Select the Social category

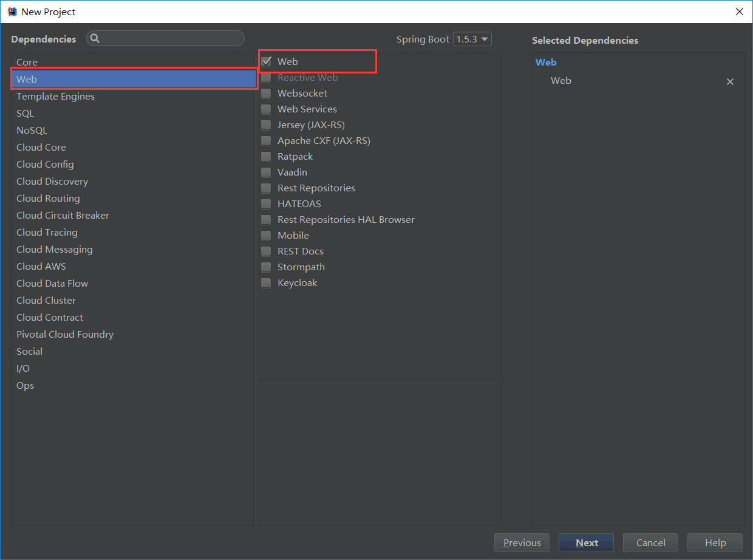134,351
